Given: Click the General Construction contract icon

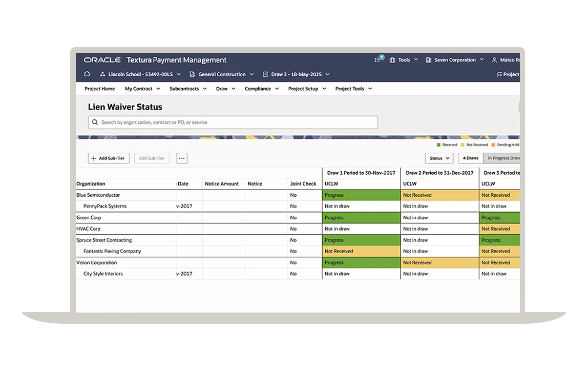Looking at the screenshot, I should (x=193, y=74).
